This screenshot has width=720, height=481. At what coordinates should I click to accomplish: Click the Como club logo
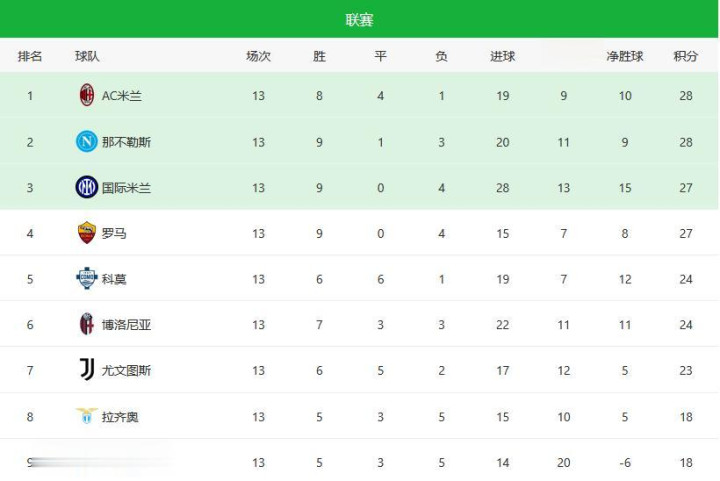click(x=87, y=279)
